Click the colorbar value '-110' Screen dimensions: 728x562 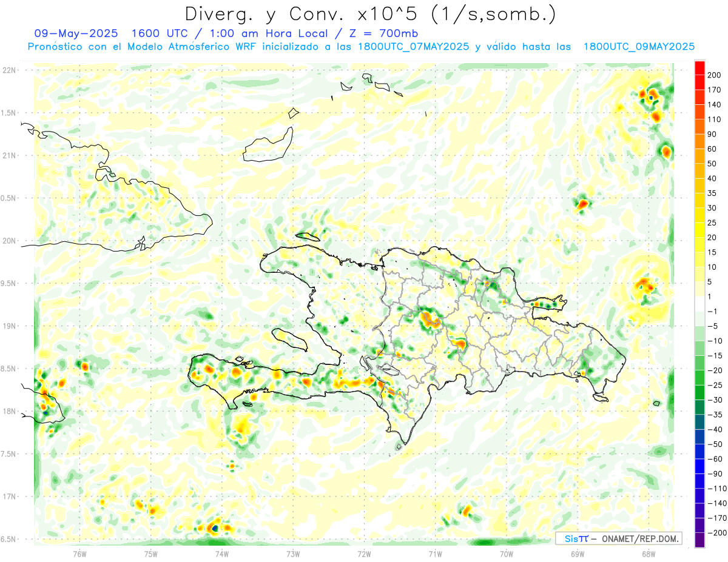coord(716,489)
